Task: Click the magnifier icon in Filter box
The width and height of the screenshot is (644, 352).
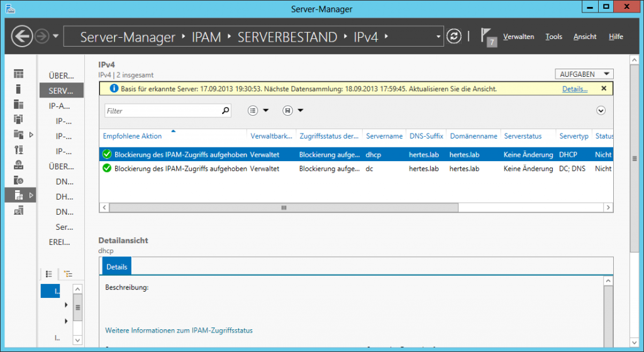Action: pos(226,111)
